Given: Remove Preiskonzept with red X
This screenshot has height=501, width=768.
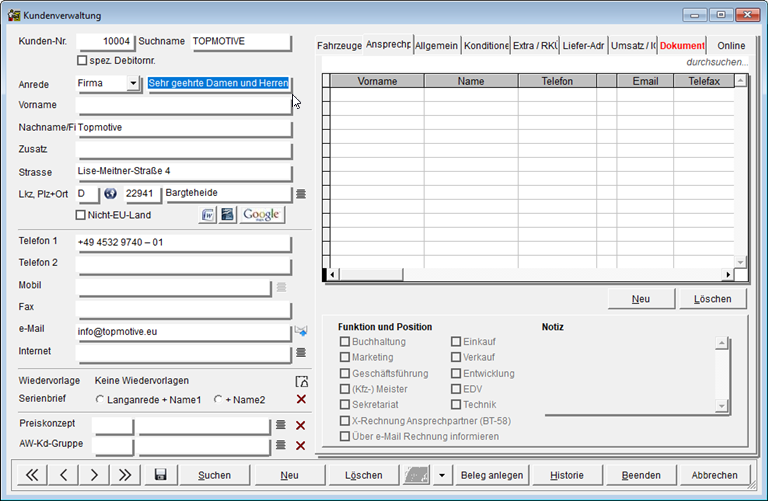Looking at the screenshot, I should (301, 425).
